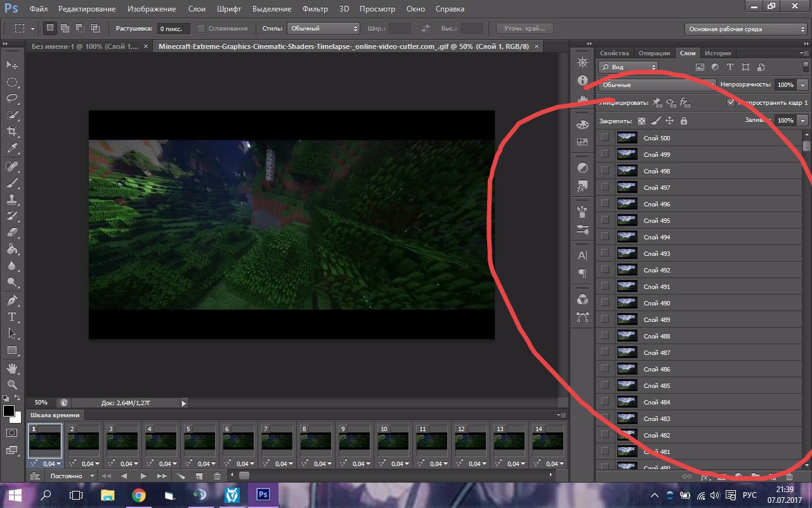Select the Hand tool
Screen dimensions: 812x508
tap(12, 368)
